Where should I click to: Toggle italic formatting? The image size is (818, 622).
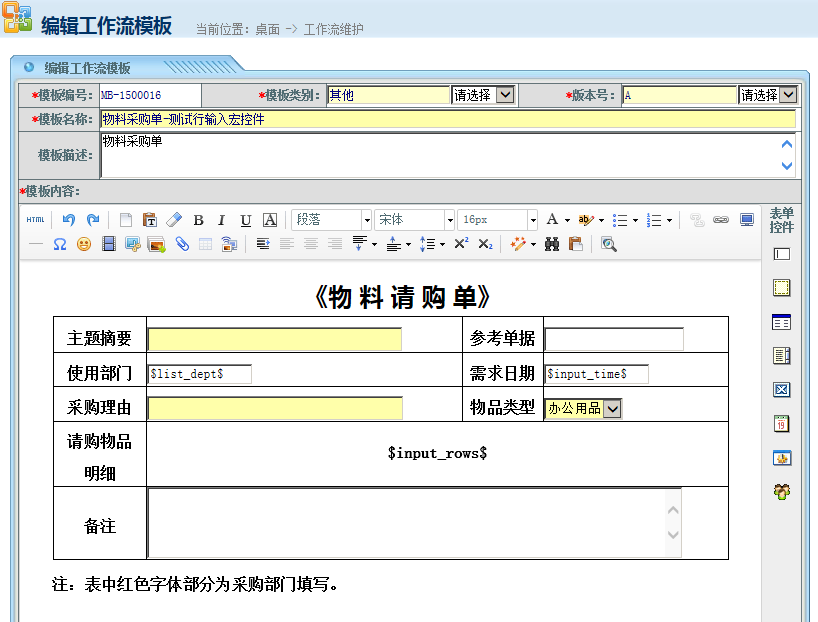(221, 220)
